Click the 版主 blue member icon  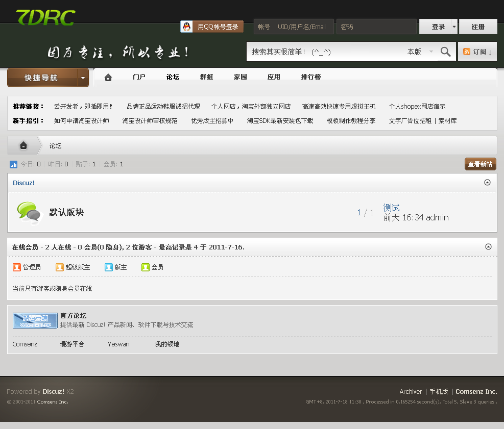click(x=109, y=267)
